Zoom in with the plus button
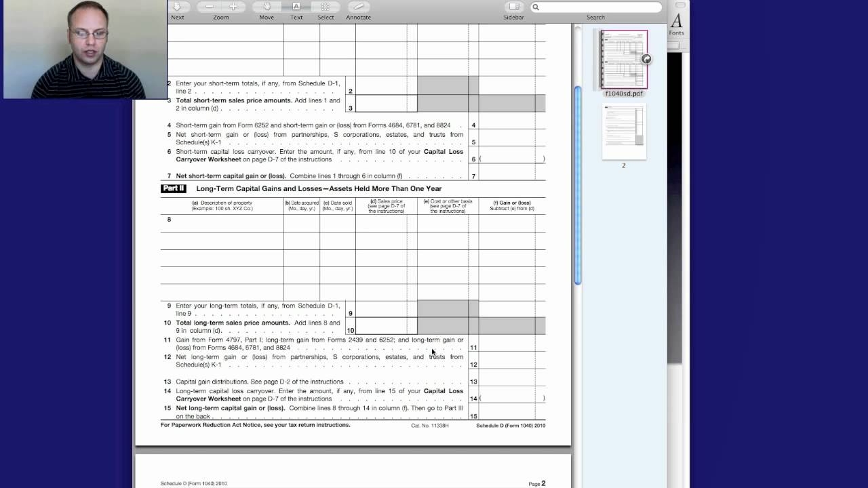This screenshot has height=488, width=868. click(233, 7)
